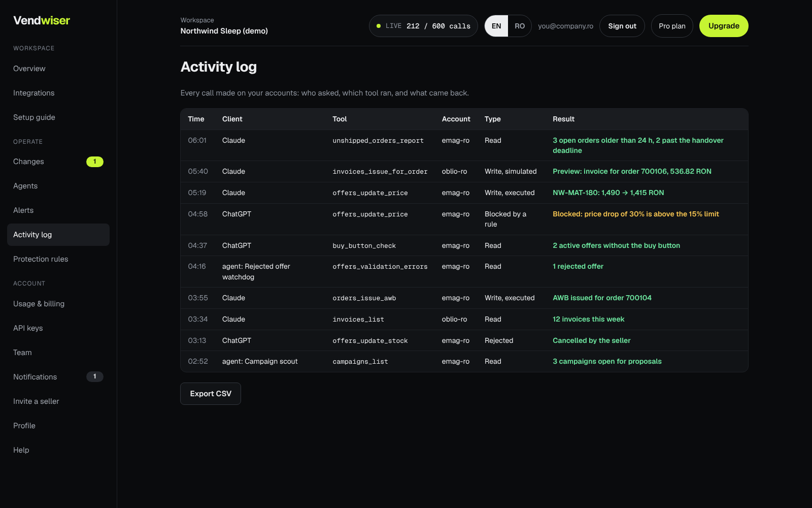
Task: Open the Team page
Action: coord(58,353)
